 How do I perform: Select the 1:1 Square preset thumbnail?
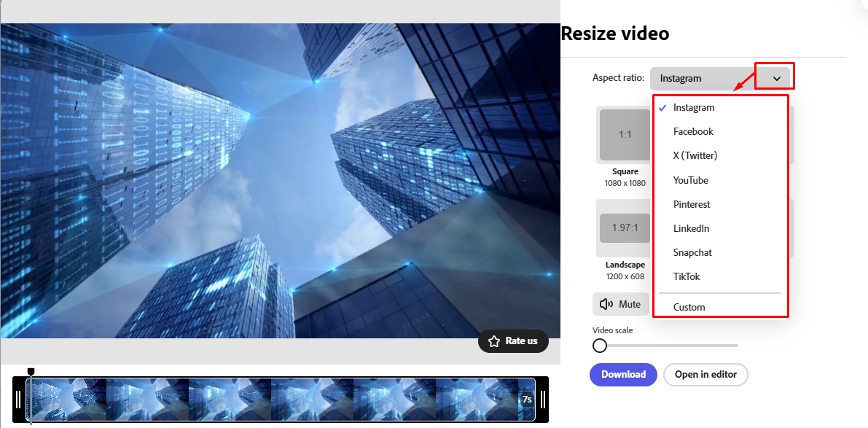625,135
